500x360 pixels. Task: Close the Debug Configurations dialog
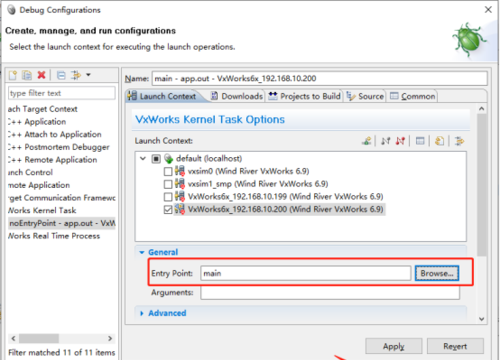pyautogui.click(x=488, y=10)
